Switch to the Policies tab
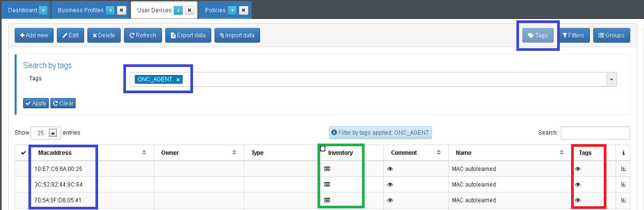This screenshot has width=644, height=210. pos(215,10)
